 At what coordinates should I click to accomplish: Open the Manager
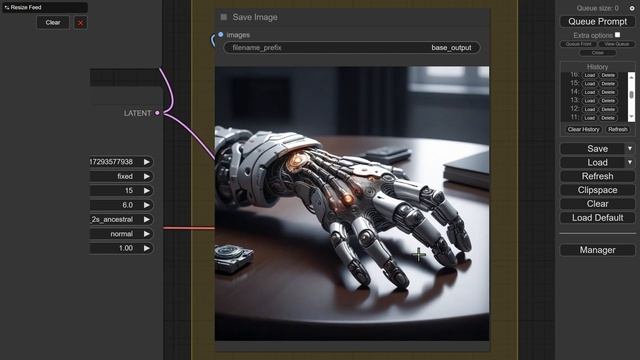click(x=598, y=250)
